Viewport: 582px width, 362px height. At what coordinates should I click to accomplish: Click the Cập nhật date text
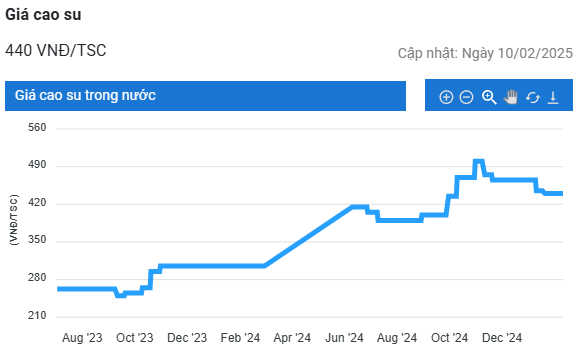click(x=485, y=53)
